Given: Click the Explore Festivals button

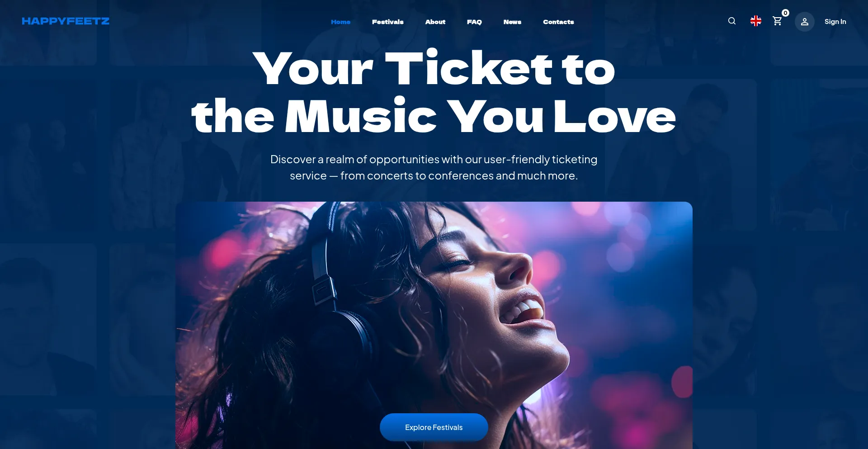Looking at the screenshot, I should click(434, 427).
